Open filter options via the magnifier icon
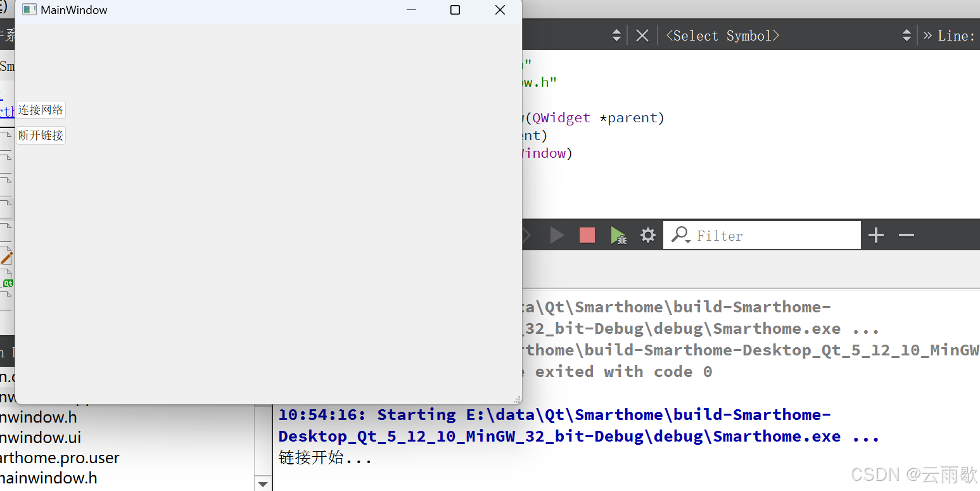 point(680,235)
